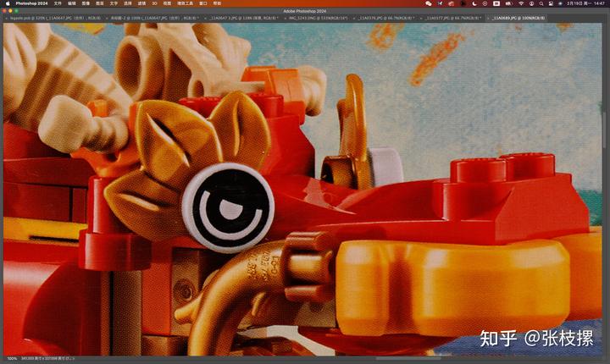Open the 增效工具 (Plugins) menu

185,3
